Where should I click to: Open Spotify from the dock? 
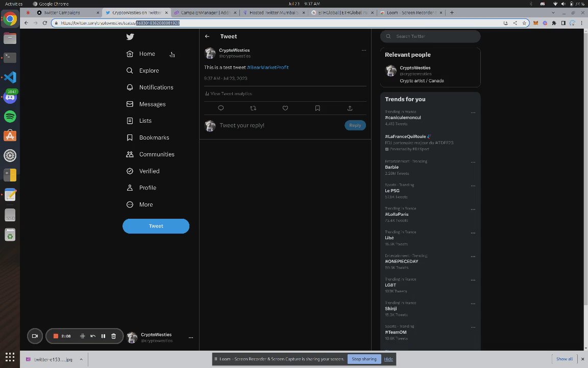click(10, 117)
